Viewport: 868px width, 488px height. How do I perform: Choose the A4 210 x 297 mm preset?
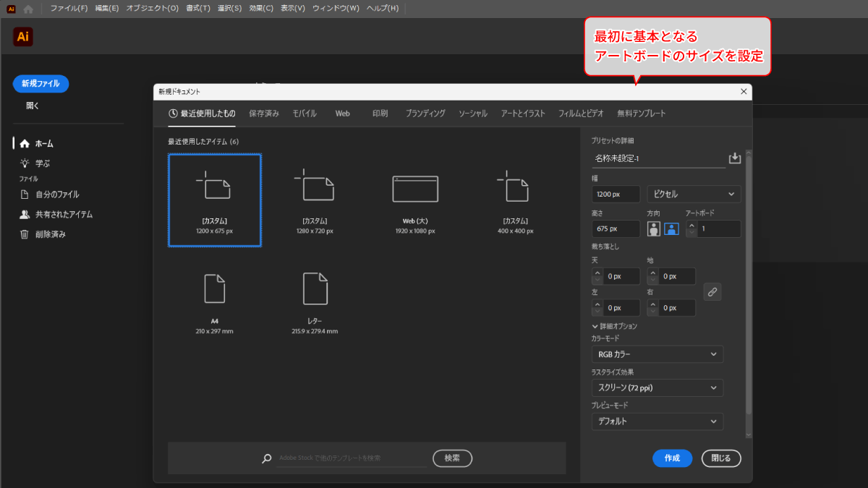point(214,299)
